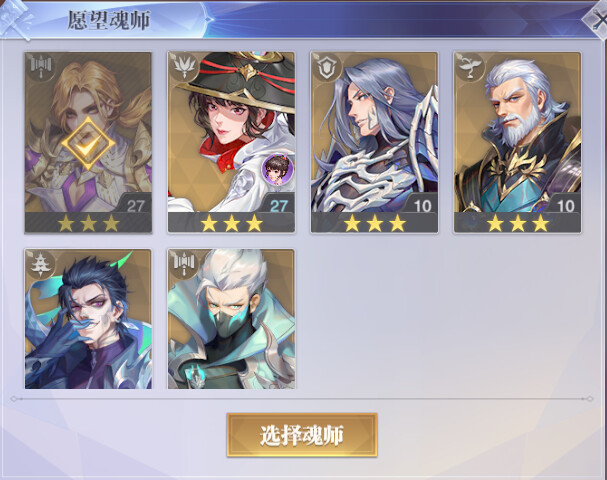Click the class emblem on blonde hero card
The width and height of the screenshot is (607, 480).
click(x=41, y=67)
